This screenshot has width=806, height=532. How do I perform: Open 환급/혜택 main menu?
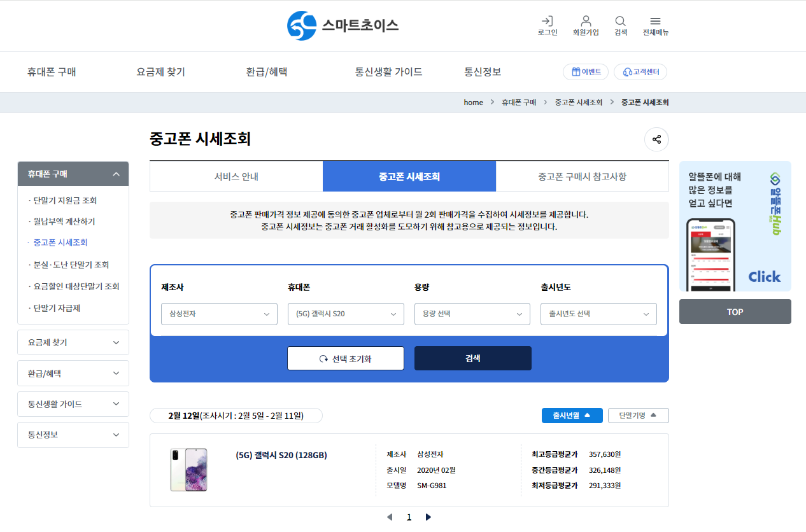coord(267,72)
